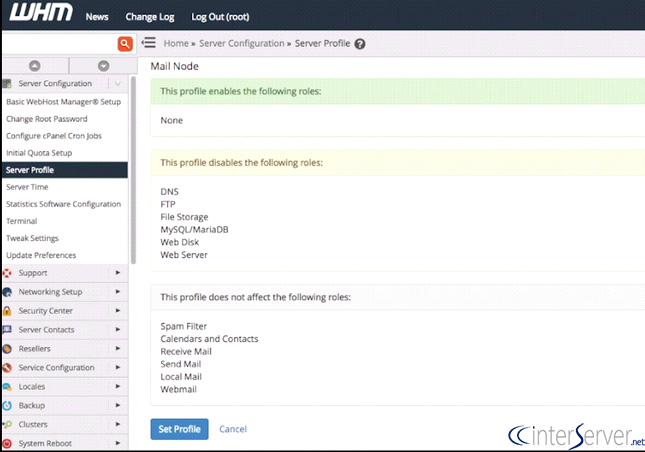Click the File Storage role text
645x452 pixels.
coord(184,217)
